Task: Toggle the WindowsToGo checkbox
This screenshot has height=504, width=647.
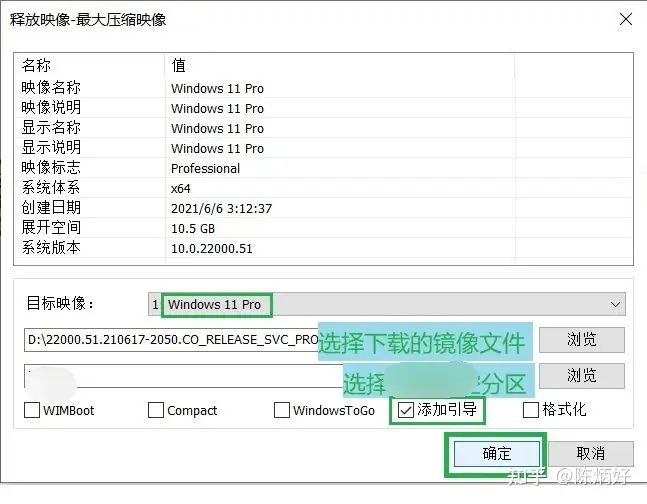Action: (282, 410)
